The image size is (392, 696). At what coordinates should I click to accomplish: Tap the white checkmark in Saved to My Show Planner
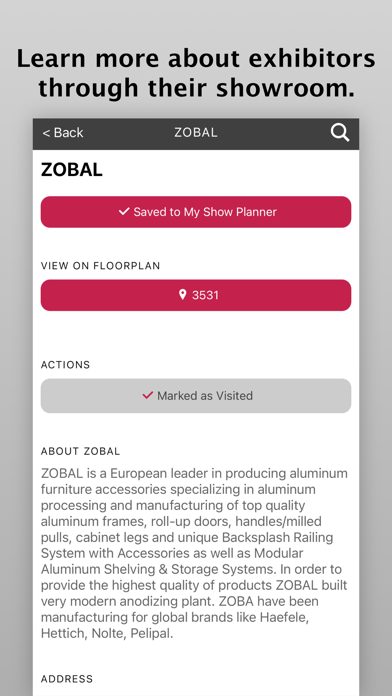pyautogui.click(x=124, y=212)
